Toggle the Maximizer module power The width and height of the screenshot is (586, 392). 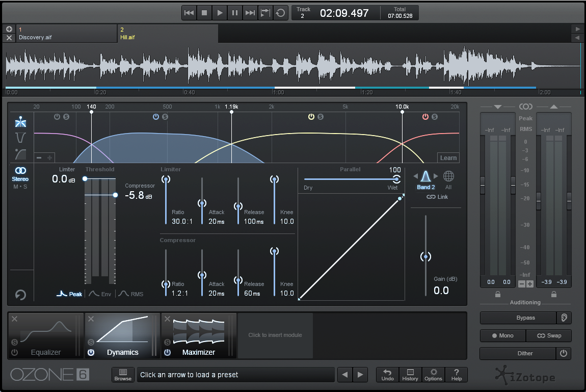(168, 352)
